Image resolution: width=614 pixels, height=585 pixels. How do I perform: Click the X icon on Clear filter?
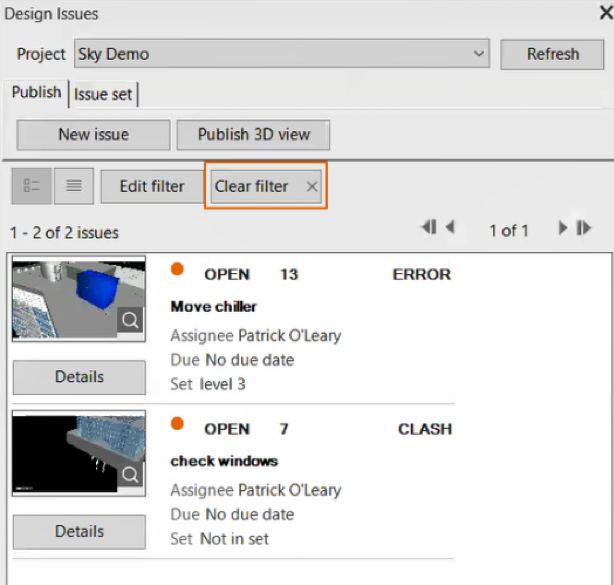[x=312, y=186]
